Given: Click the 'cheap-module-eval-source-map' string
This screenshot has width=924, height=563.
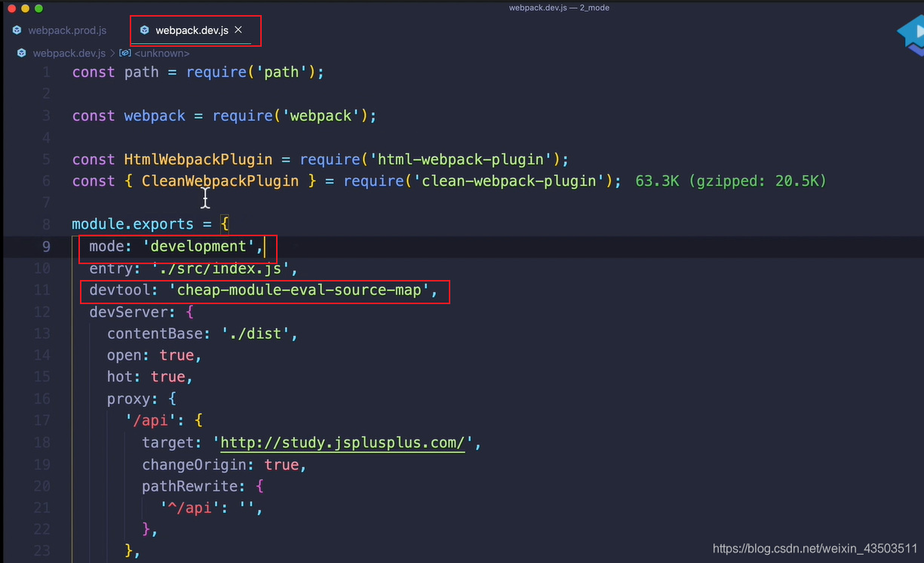Looking at the screenshot, I should (x=299, y=290).
